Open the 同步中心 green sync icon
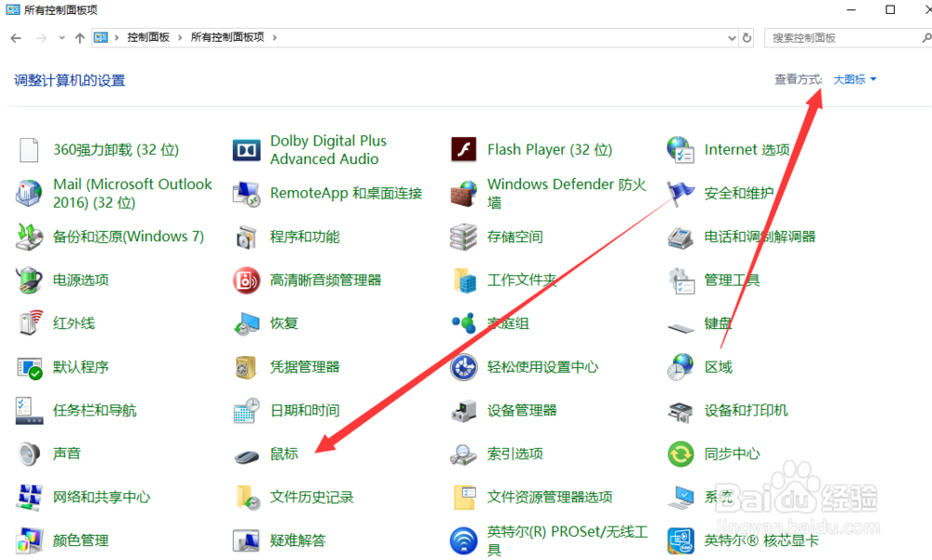The width and height of the screenshot is (932, 560). (x=680, y=454)
